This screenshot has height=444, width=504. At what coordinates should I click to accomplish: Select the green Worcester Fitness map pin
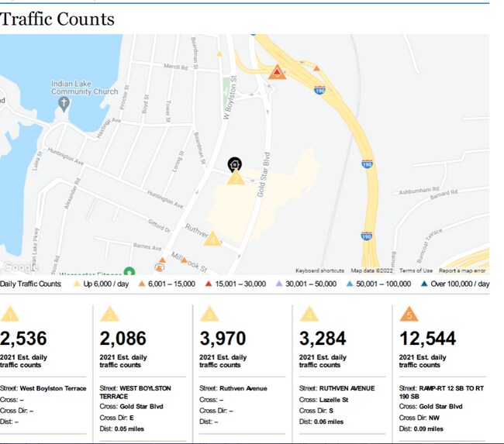[x=129, y=271]
